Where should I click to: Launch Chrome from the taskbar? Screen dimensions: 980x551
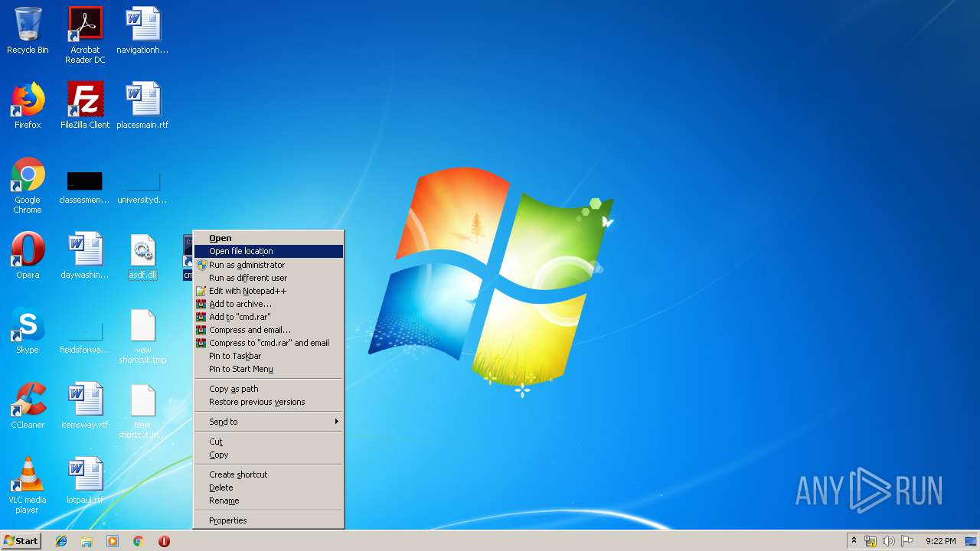pos(138,541)
